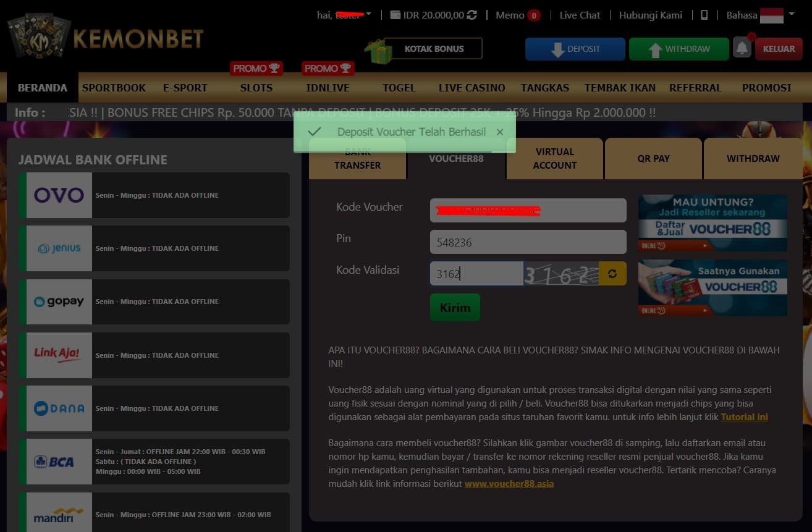The width and height of the screenshot is (812, 532).
Task: Click the IDNLIVE promo badge
Action: click(x=328, y=68)
